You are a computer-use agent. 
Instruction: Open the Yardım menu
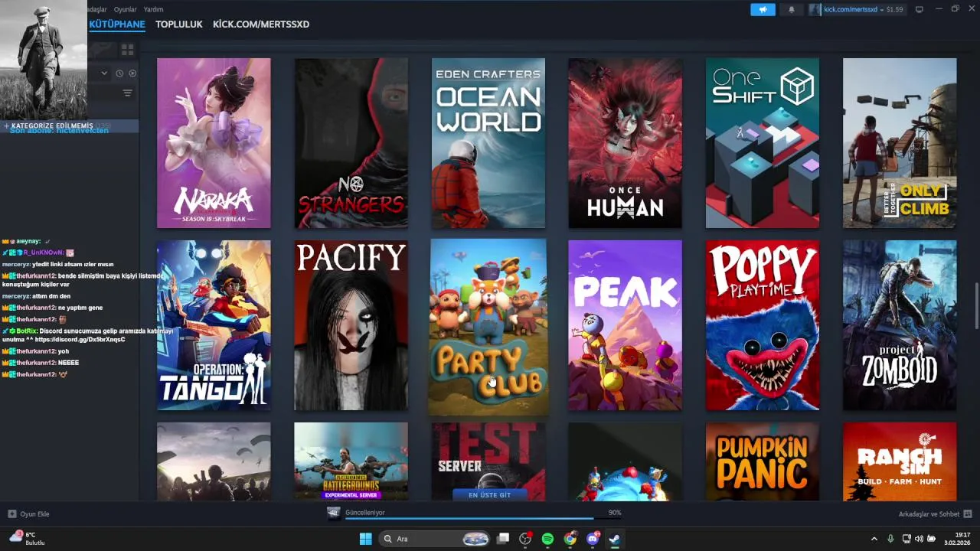[x=153, y=9]
